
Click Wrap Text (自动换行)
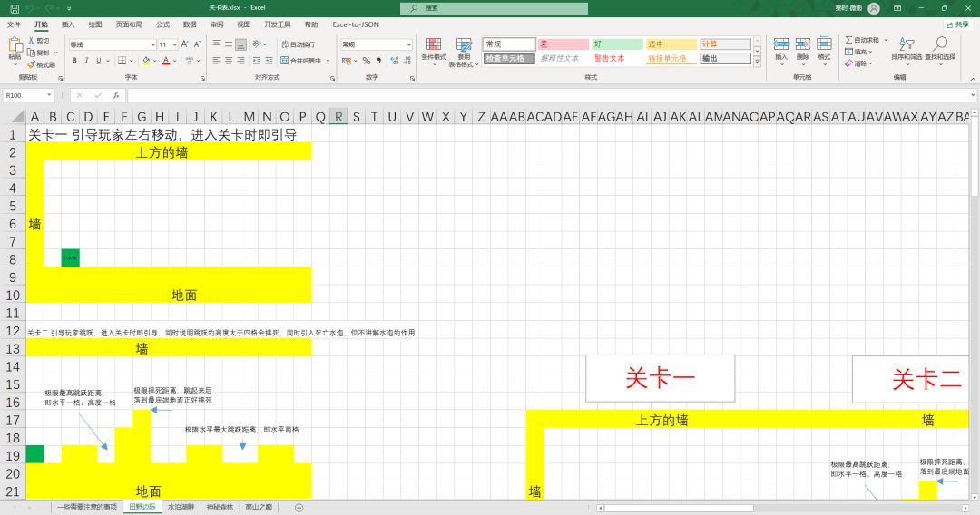tap(299, 44)
